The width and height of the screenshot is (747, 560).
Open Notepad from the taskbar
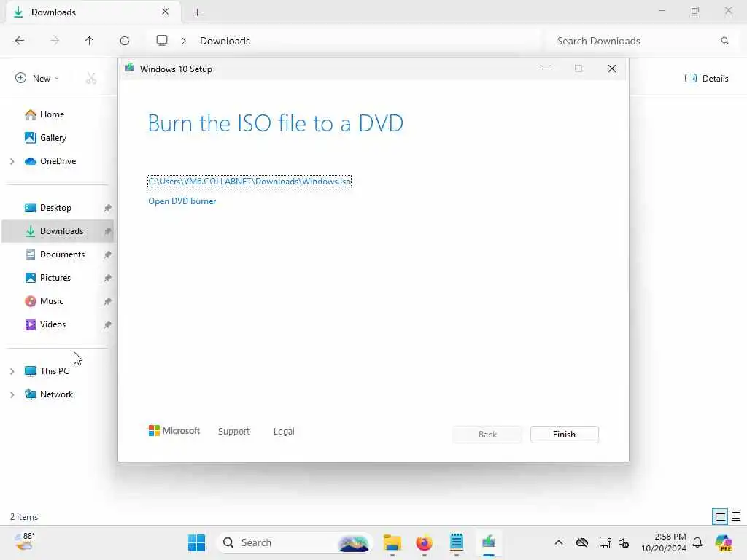coord(457,542)
